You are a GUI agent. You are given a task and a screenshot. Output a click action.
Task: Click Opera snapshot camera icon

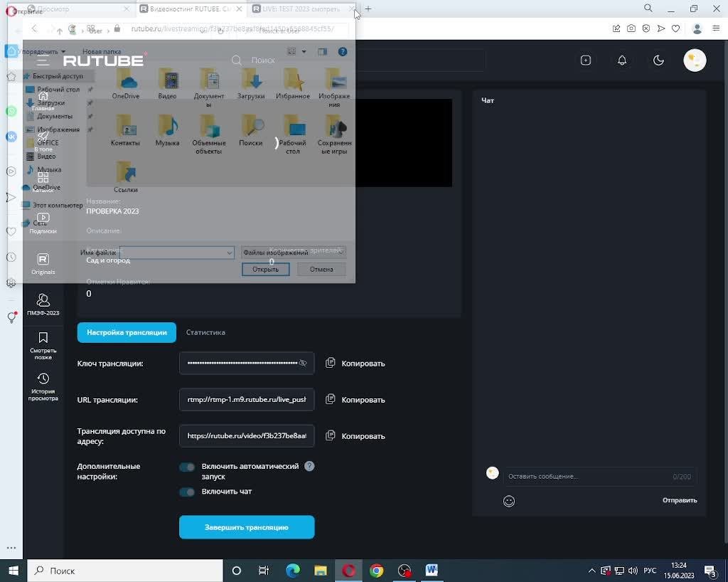pos(631,28)
